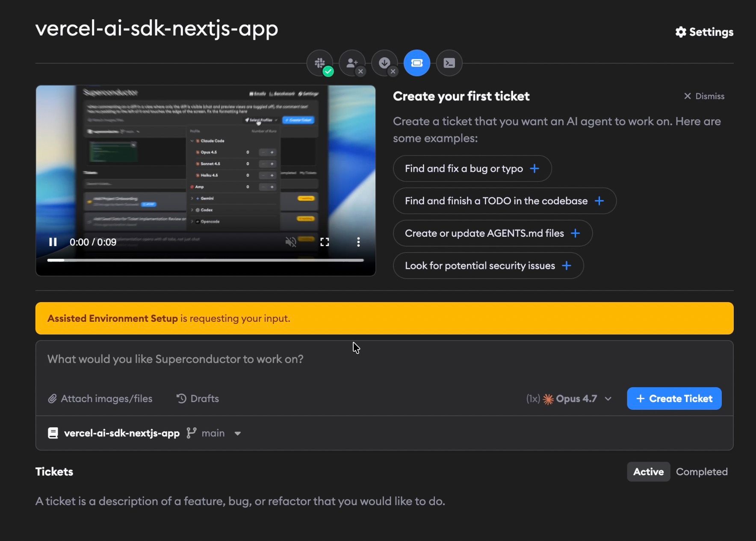Add 'Find and finish a TODO' example

click(505, 201)
